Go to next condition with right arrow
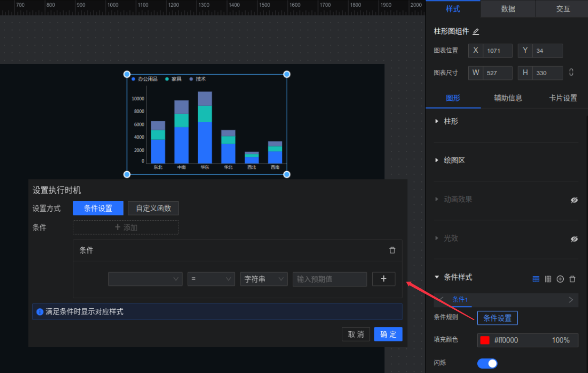Screen dimensions: 588x373 pos(571,300)
